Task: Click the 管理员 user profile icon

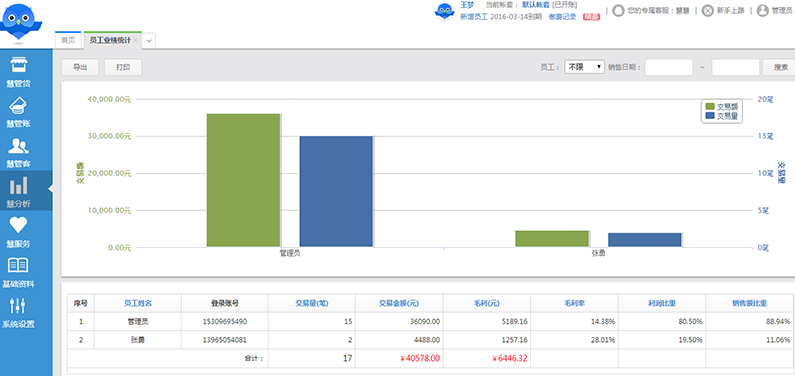Action: [762, 10]
